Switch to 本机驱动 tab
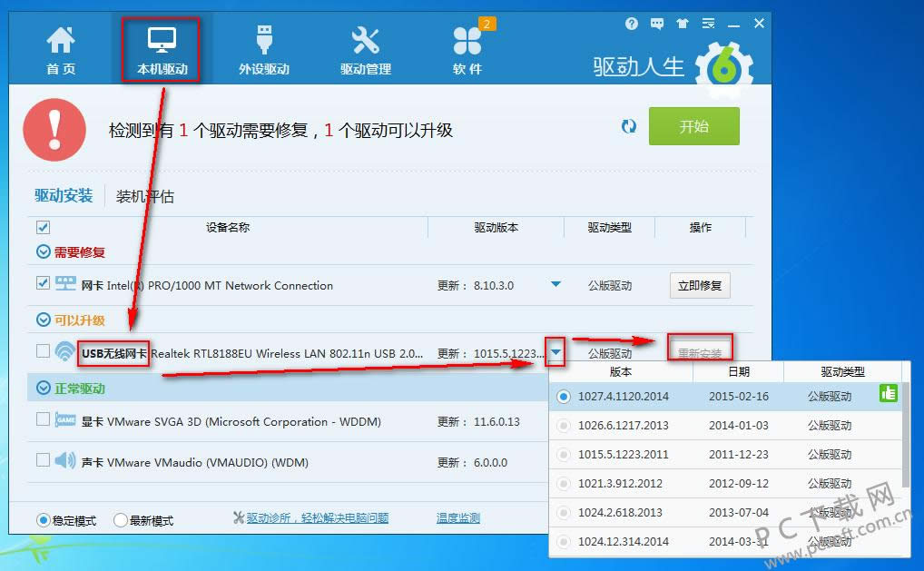Viewport: 924px width, 571px height. (x=162, y=51)
